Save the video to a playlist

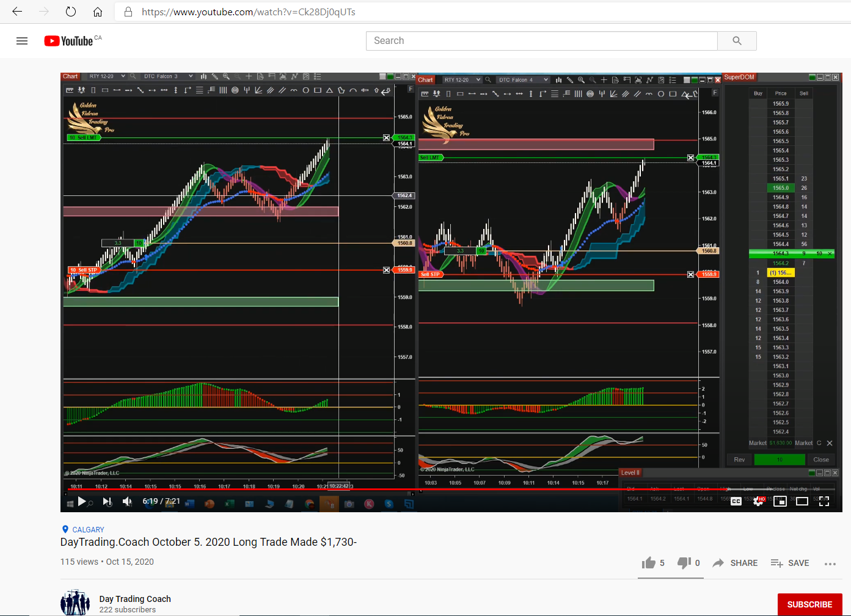pos(790,563)
